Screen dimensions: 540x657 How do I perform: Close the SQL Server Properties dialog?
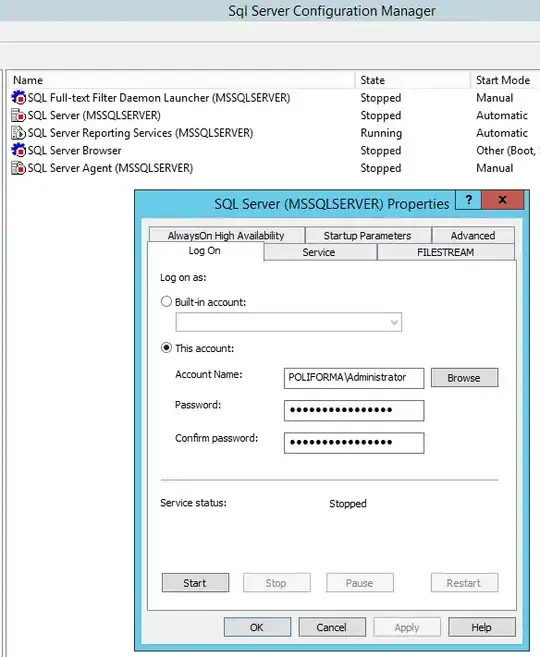(503, 200)
